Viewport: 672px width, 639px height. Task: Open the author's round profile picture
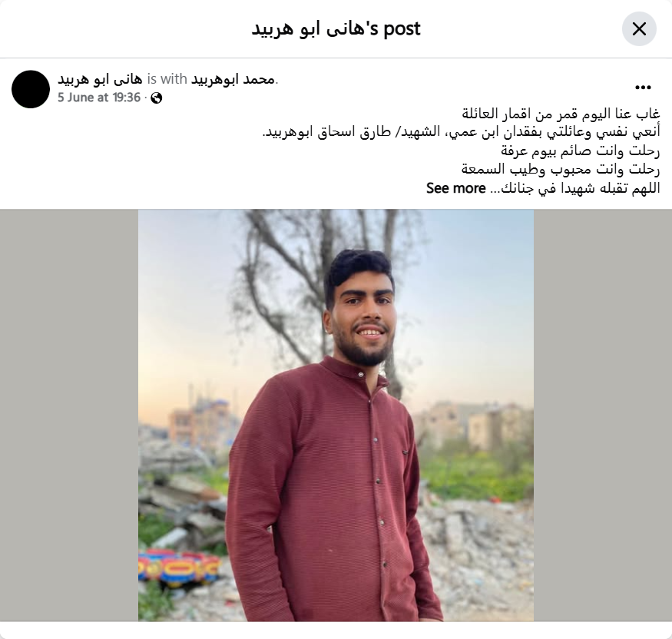(x=31, y=89)
